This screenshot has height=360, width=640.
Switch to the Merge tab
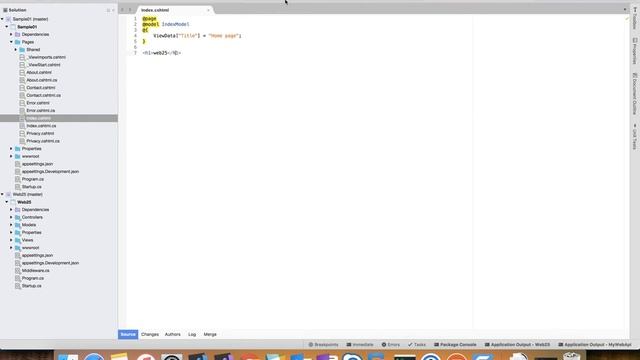(210, 334)
